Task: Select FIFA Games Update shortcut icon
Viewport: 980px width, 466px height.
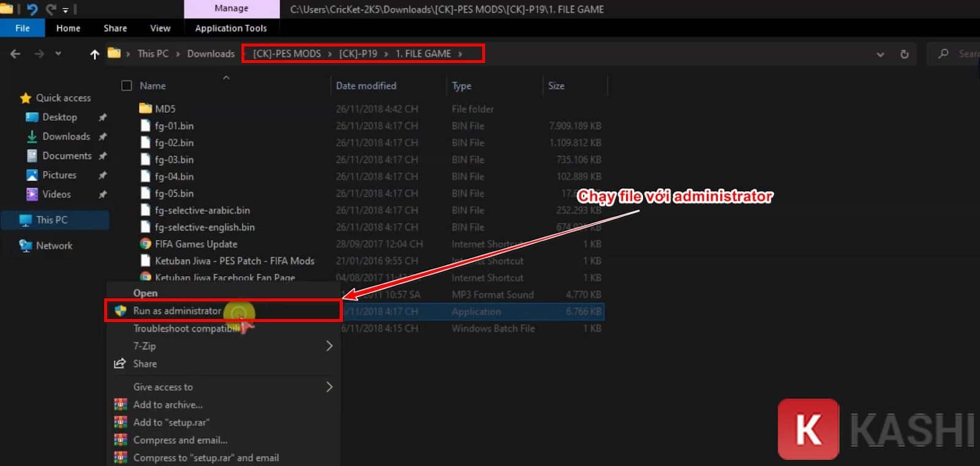Action: [145, 244]
